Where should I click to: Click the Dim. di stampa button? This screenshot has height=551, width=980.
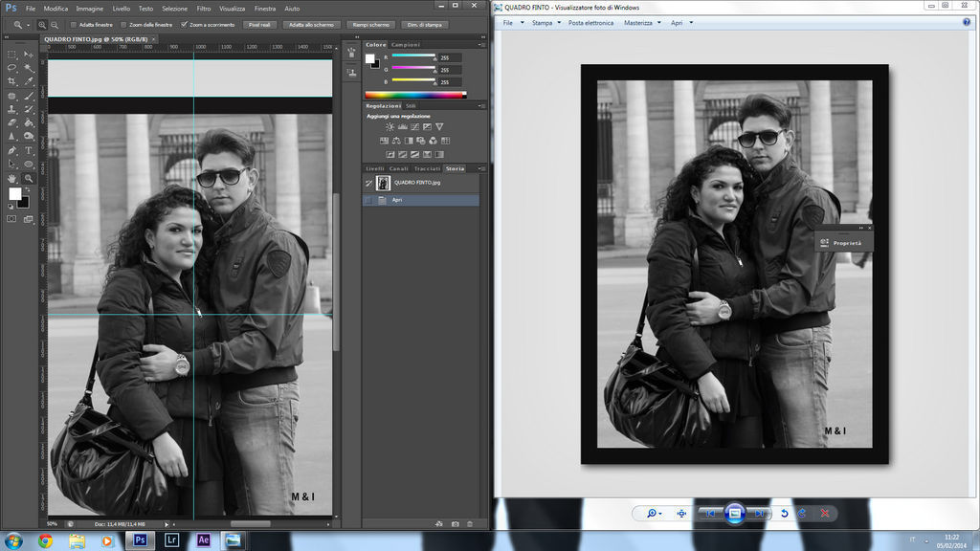[424, 25]
